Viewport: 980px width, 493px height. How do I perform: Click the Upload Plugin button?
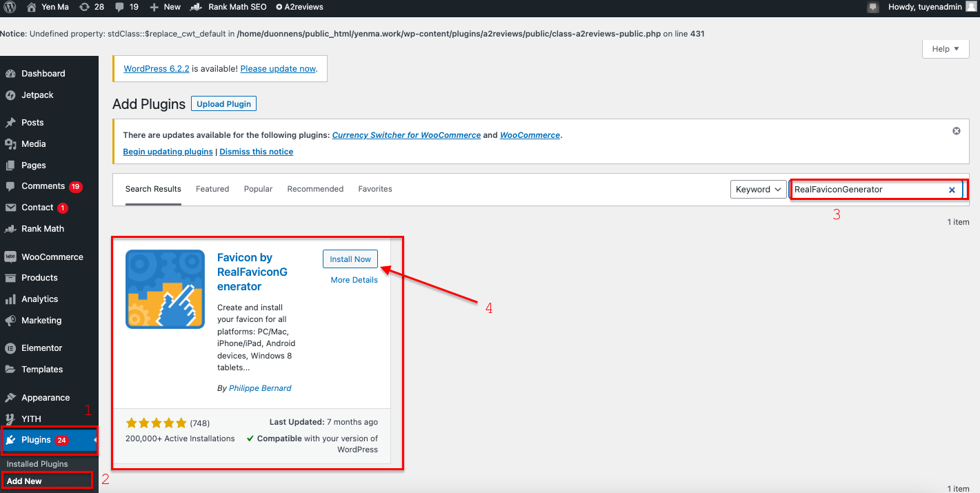[x=224, y=104]
